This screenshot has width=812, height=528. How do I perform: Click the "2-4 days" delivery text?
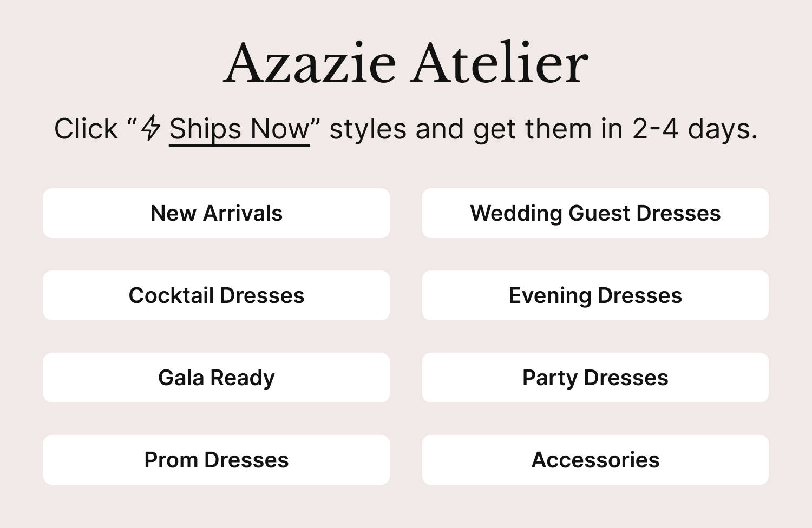click(695, 129)
